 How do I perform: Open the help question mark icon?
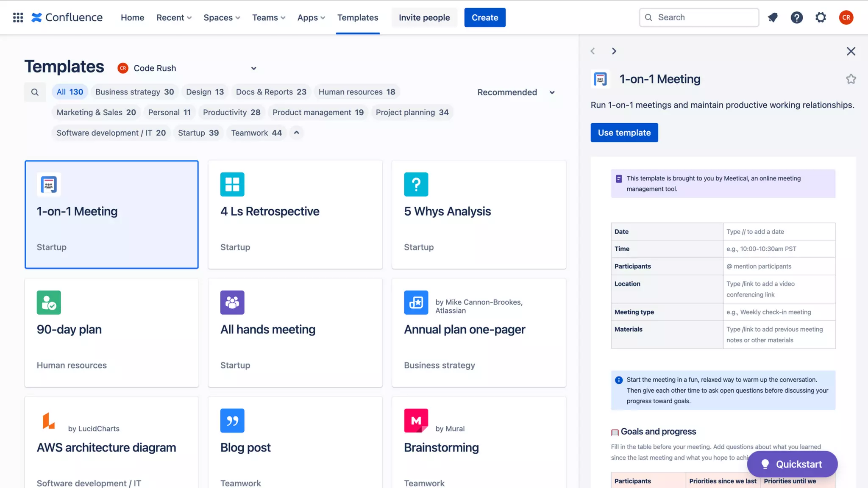tap(796, 17)
